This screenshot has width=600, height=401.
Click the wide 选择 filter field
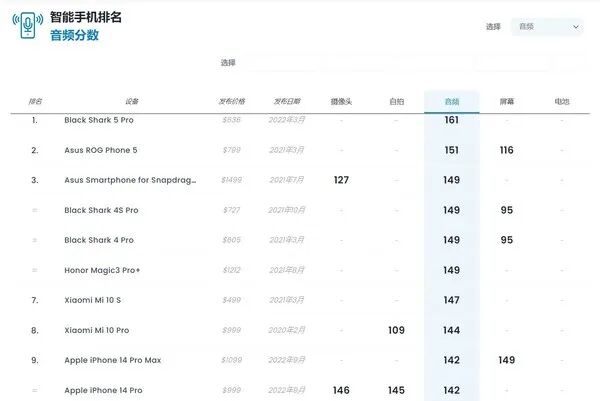point(415,63)
